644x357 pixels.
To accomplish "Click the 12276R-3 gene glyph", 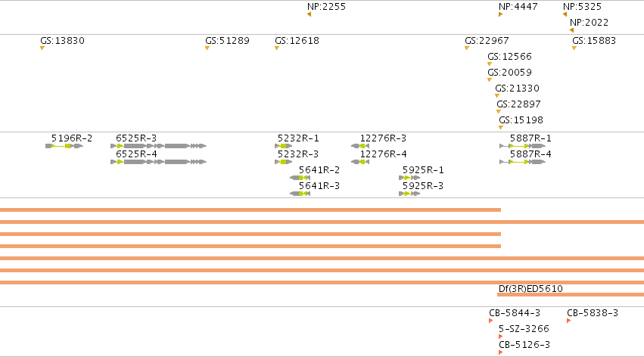I will tap(360, 146).
